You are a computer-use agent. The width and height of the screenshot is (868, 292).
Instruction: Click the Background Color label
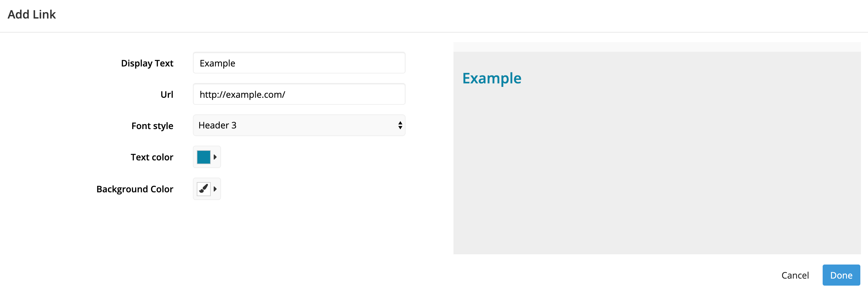135,189
